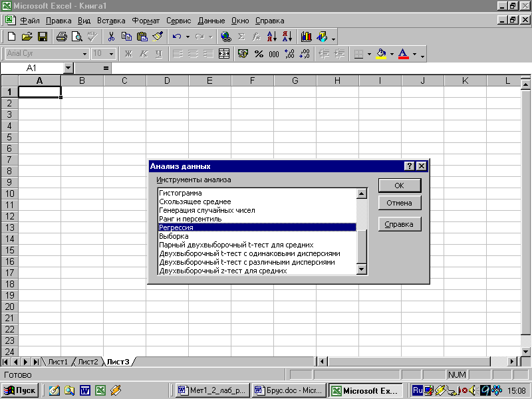
Task: Open Пуск start button
Action: [20, 390]
